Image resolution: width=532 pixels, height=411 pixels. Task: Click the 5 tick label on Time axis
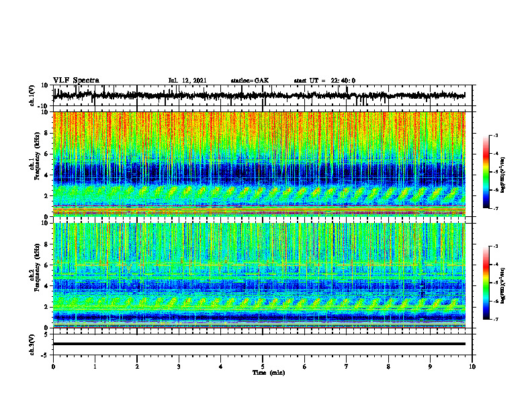(x=263, y=367)
